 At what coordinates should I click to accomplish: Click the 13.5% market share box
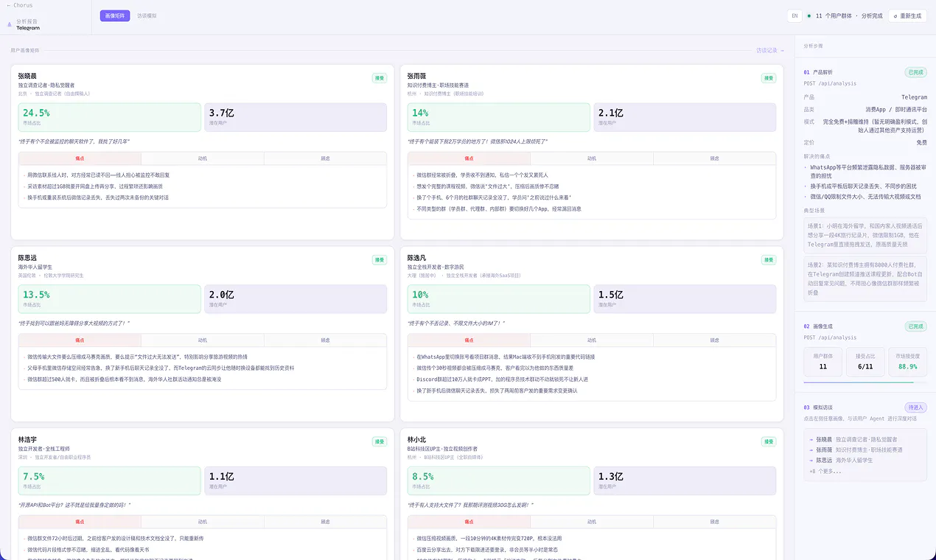point(109,299)
